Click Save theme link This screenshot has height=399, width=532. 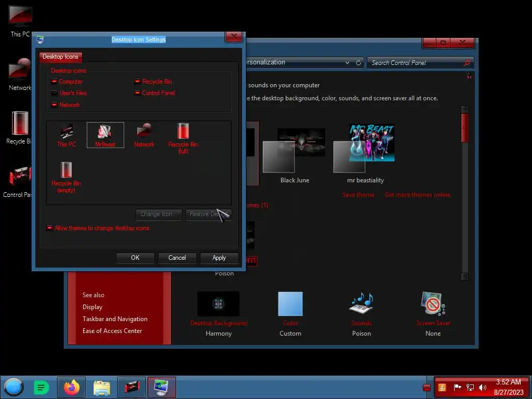tap(358, 195)
